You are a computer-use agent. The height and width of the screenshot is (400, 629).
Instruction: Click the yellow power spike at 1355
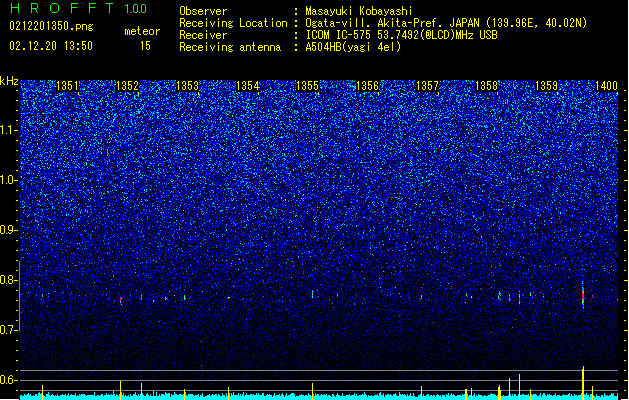click(312, 391)
